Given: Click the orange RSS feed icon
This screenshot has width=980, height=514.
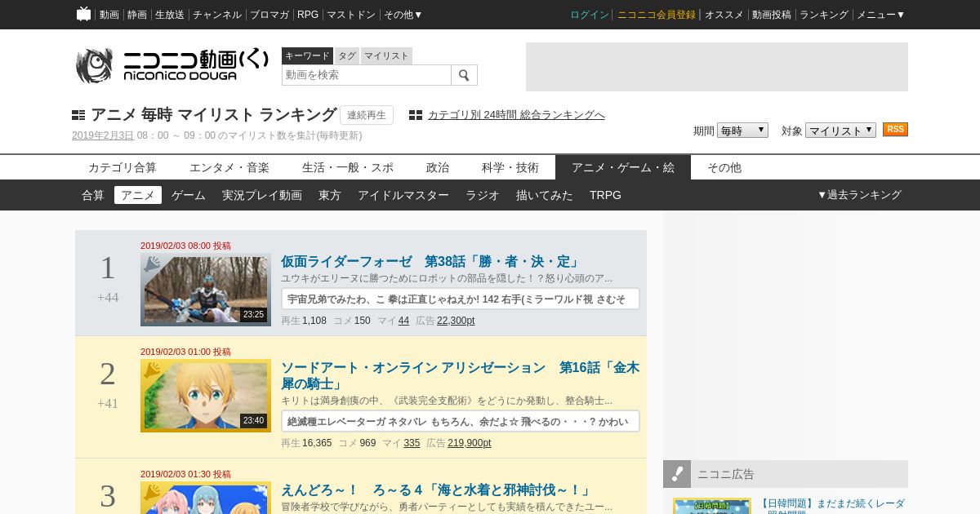Looking at the screenshot, I should [x=895, y=130].
